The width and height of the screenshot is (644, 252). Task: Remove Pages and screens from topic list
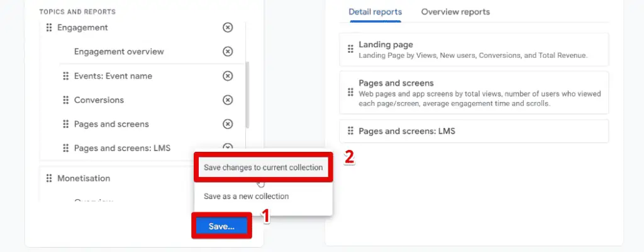228,123
